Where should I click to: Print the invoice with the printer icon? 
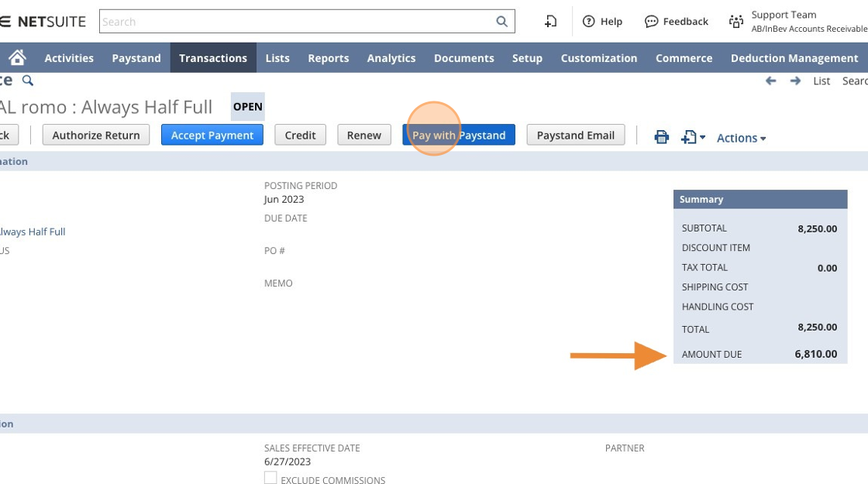click(x=662, y=136)
